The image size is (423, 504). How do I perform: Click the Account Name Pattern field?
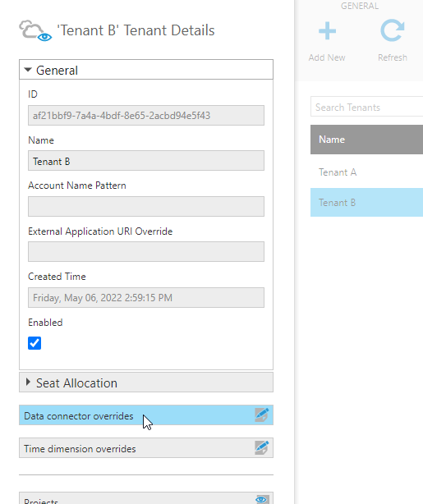point(146,206)
